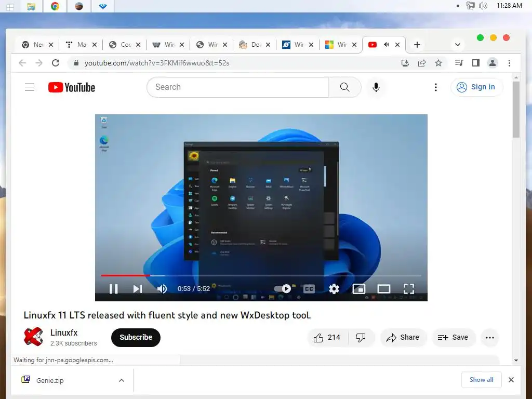
Task: Mute the video volume
Action: coord(162,289)
